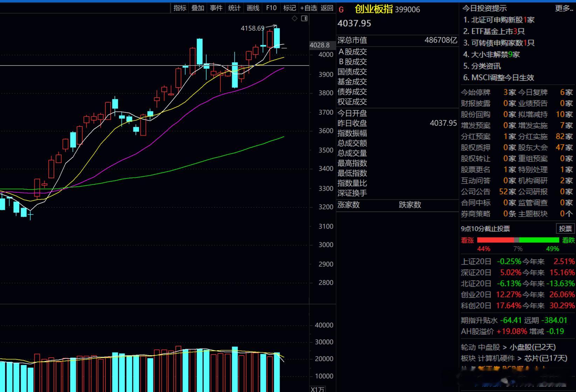This screenshot has width=576, height=392.
Task: Vote 看跌 via the green label
Action: (x=568, y=240)
